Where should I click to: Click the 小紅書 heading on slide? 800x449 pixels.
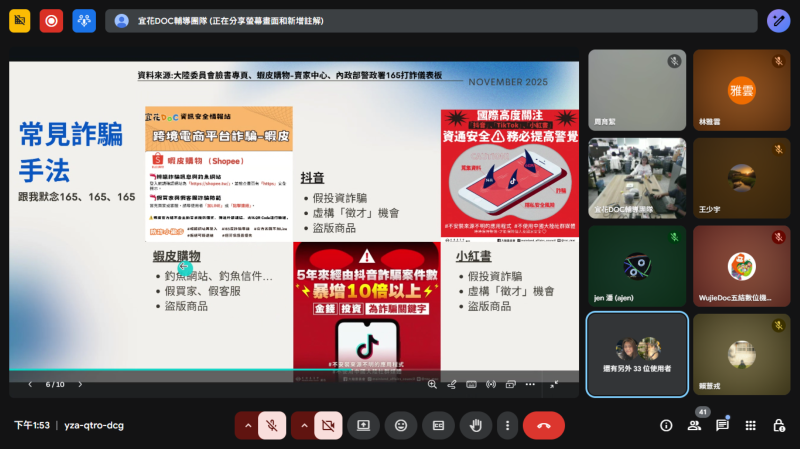point(473,256)
